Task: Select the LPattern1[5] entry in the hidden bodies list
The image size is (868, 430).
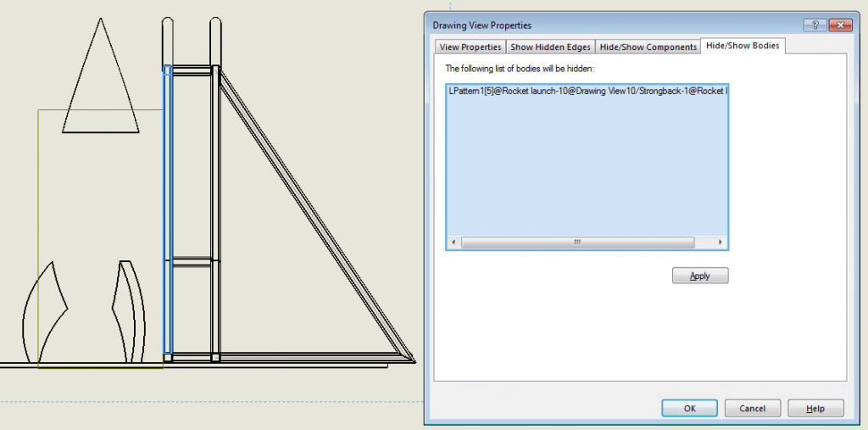Action: pyautogui.click(x=587, y=89)
